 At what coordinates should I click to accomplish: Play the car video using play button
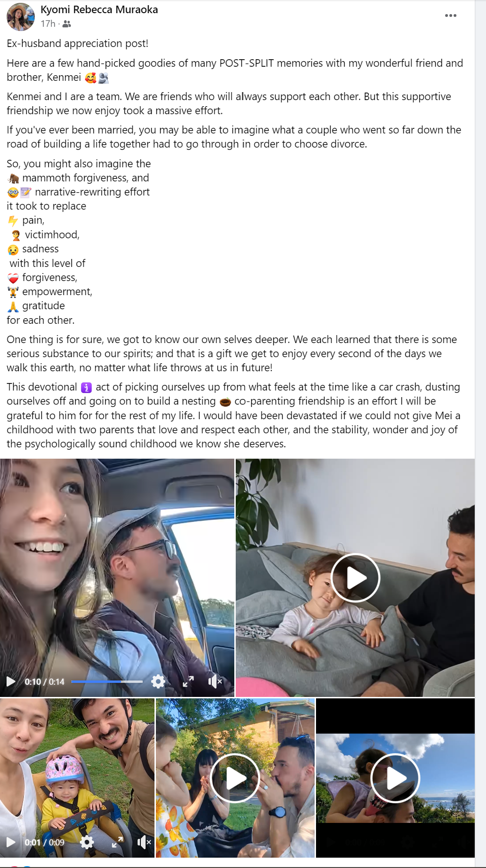pos(11,681)
